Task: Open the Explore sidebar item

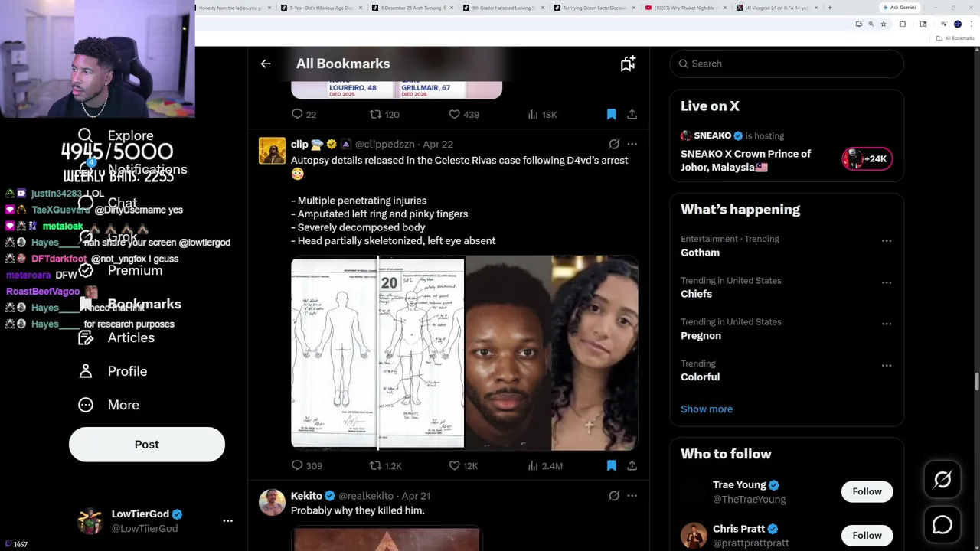Action: [116, 135]
